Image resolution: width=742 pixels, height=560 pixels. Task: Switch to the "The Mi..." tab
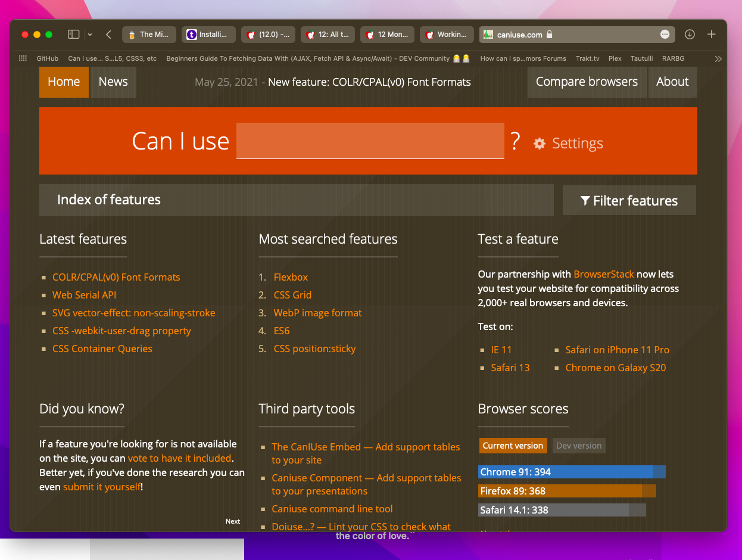[149, 35]
